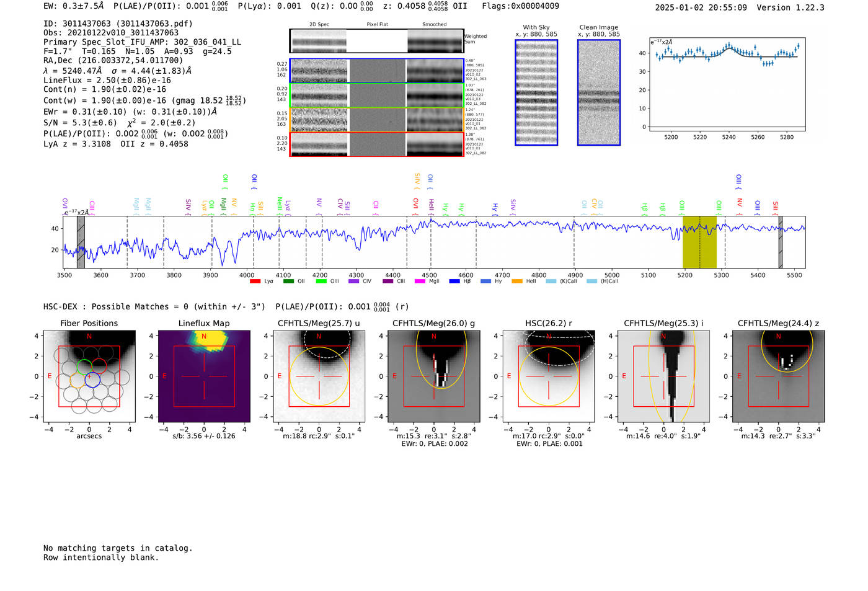Click the orange-bordered 2D spectrum row

pyautogui.click(x=376, y=120)
